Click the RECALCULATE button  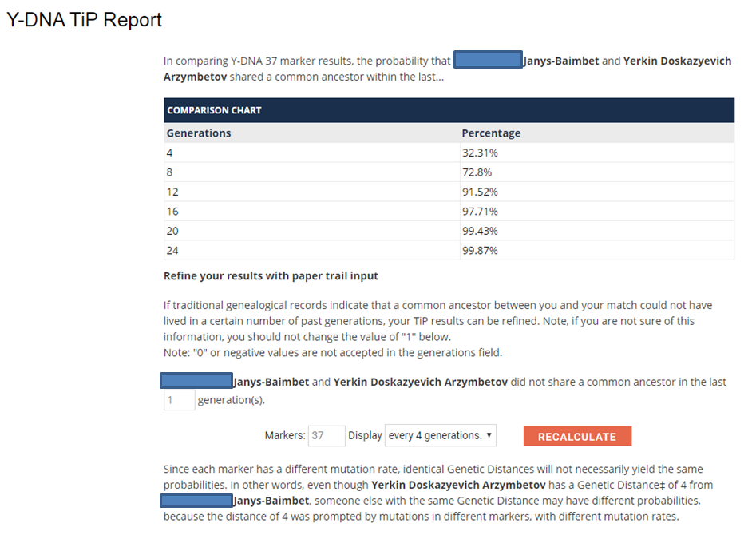pyautogui.click(x=577, y=436)
